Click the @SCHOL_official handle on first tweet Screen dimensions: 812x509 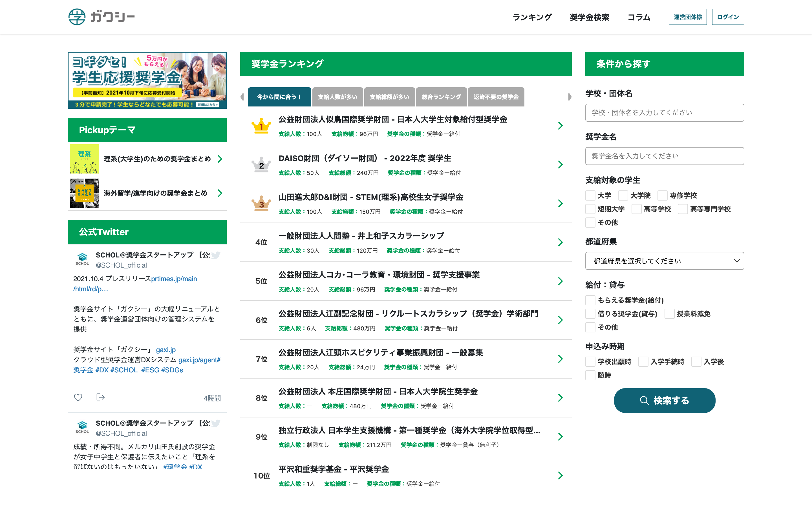[x=121, y=265]
